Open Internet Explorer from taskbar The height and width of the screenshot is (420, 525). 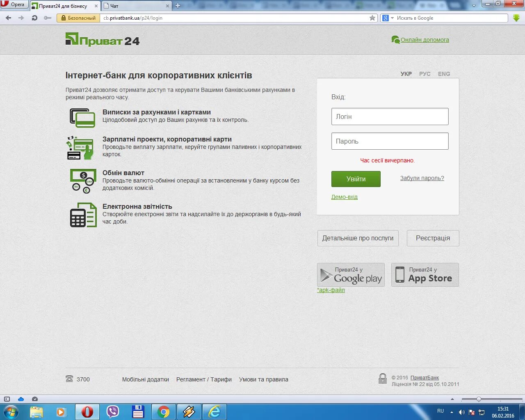click(214, 412)
